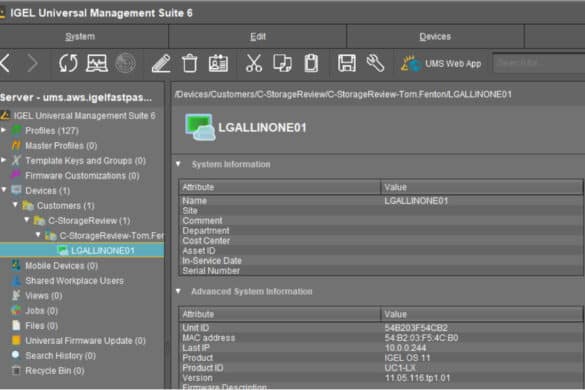Select Universal Firmware Update (0) item
Screen dimensions: 585x390
(85, 341)
